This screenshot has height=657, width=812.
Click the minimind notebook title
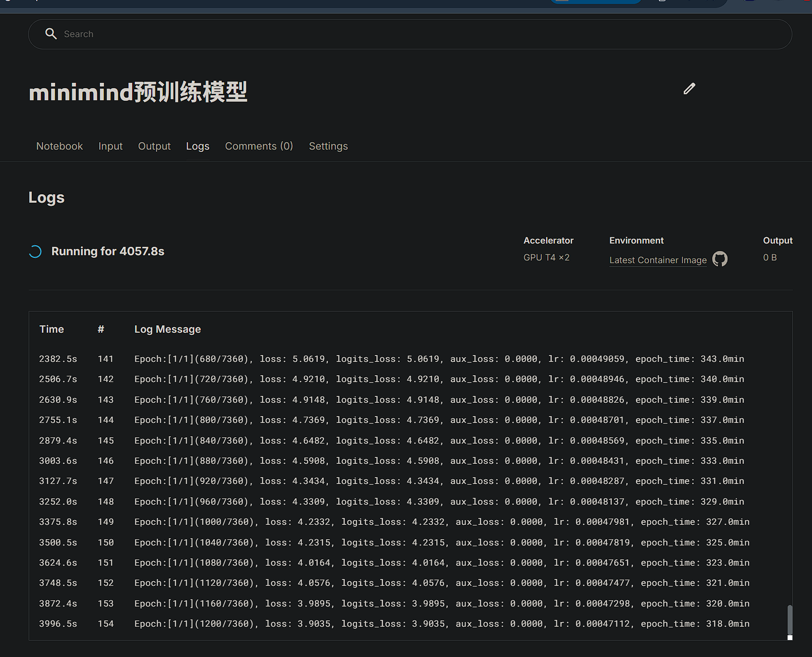138,92
